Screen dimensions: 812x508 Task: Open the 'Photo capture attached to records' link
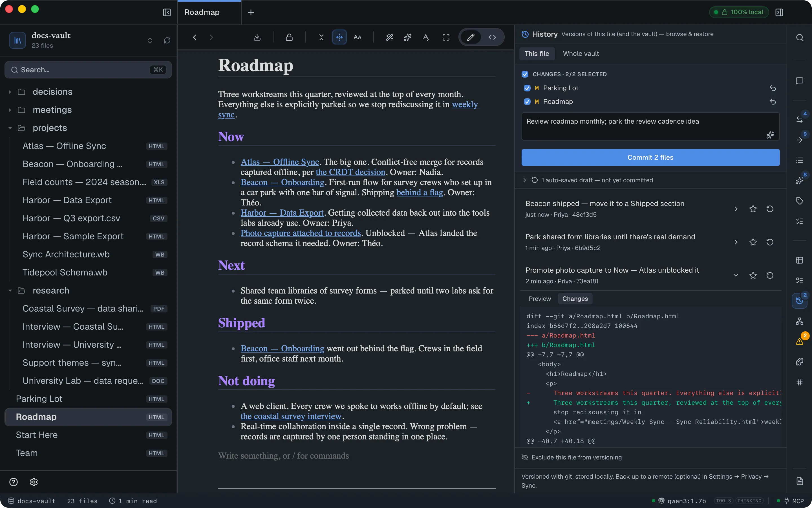tap(301, 233)
